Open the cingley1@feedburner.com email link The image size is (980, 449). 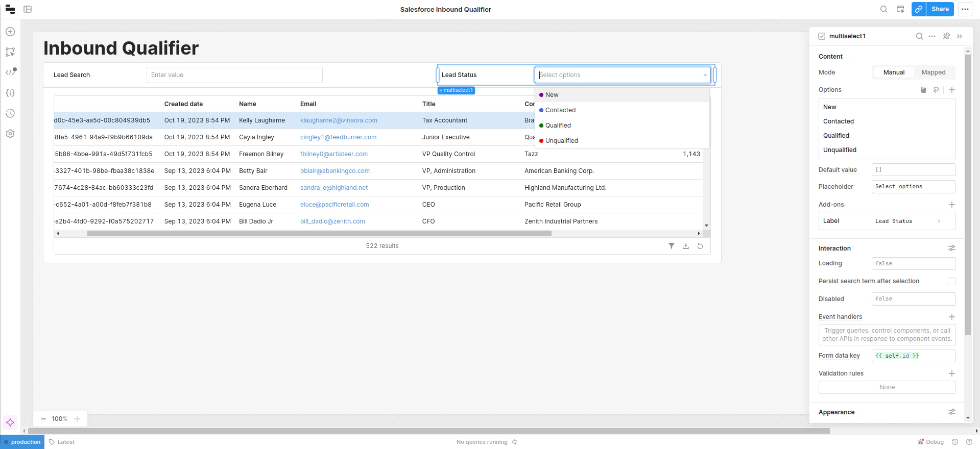coord(338,137)
